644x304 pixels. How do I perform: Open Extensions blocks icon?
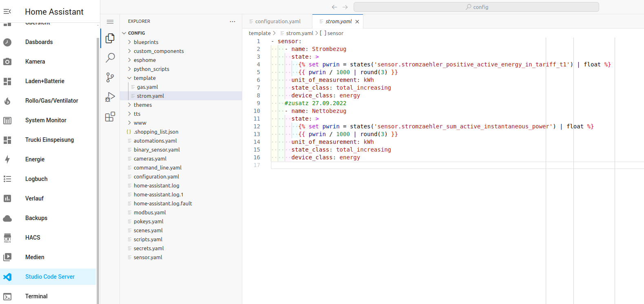(110, 117)
